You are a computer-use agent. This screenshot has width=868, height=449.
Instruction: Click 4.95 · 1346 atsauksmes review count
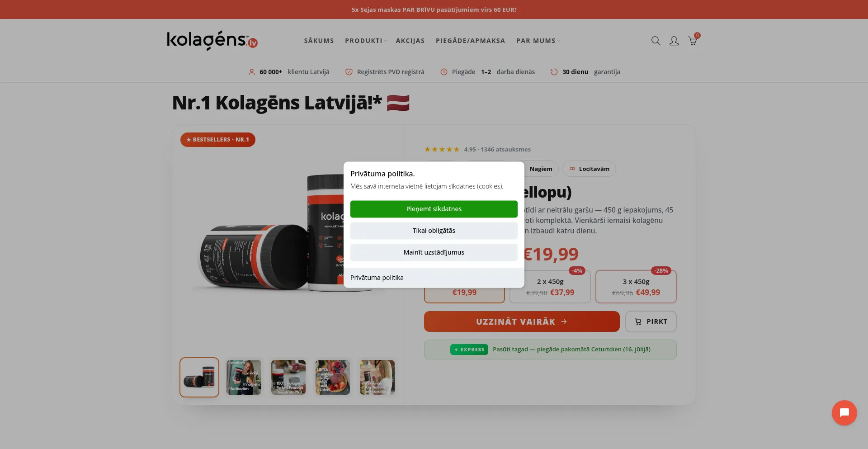497,149
